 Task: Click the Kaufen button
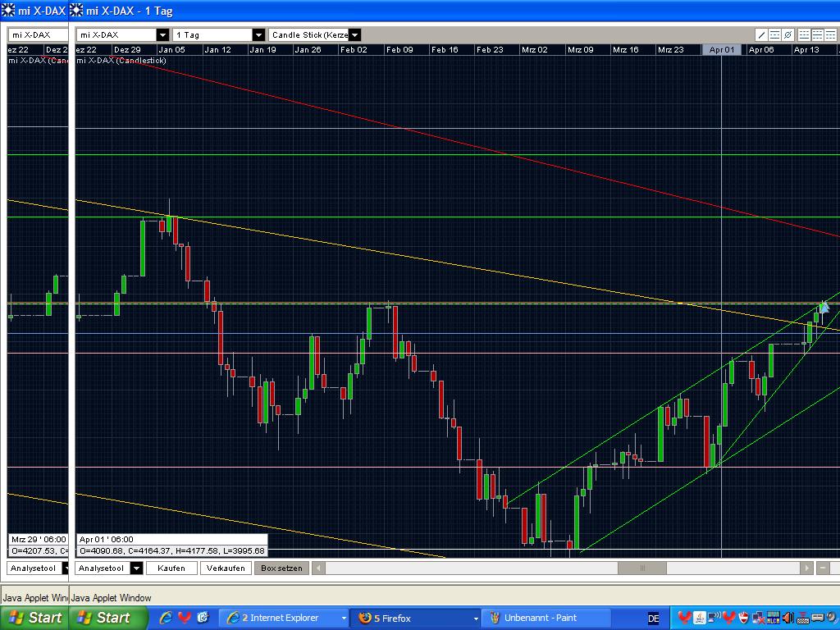click(171, 568)
